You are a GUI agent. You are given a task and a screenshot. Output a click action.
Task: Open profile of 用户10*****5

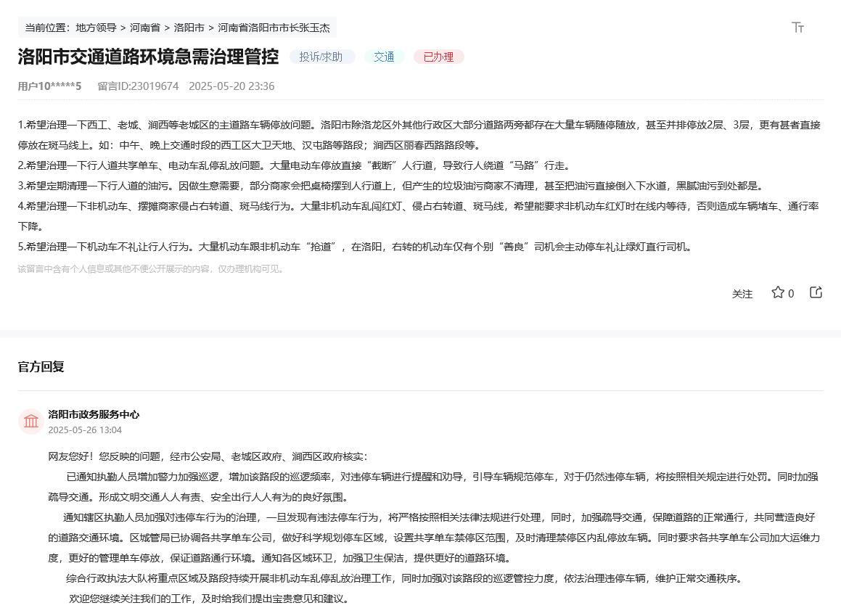coord(49,86)
